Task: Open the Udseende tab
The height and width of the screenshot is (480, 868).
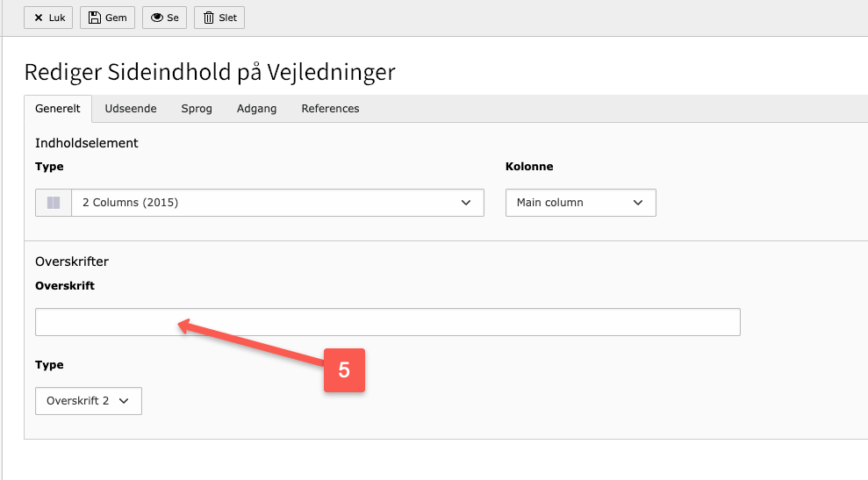Action: pos(131,109)
